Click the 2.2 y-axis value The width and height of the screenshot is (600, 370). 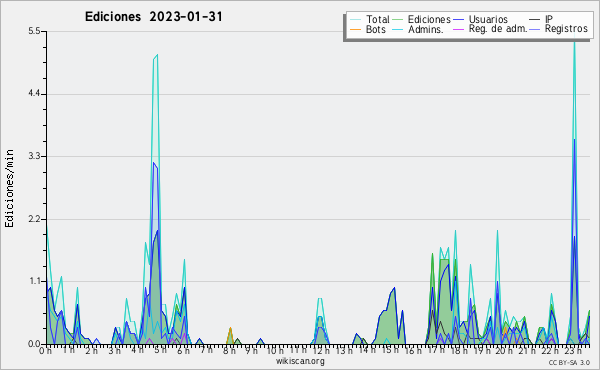(x=34, y=219)
